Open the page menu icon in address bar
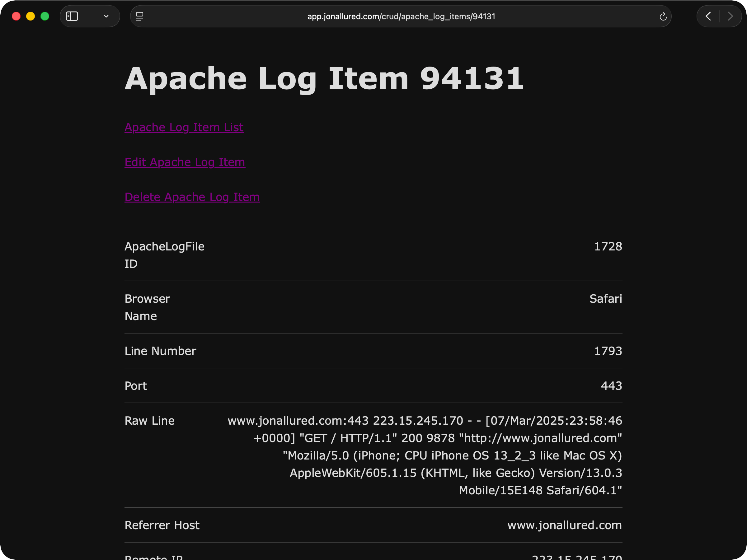 point(139,16)
